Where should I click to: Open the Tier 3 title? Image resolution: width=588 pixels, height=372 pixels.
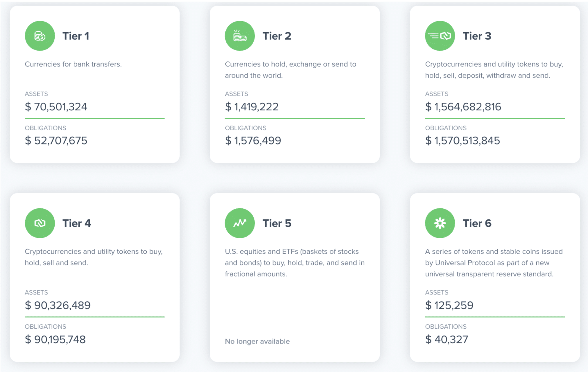tap(477, 36)
